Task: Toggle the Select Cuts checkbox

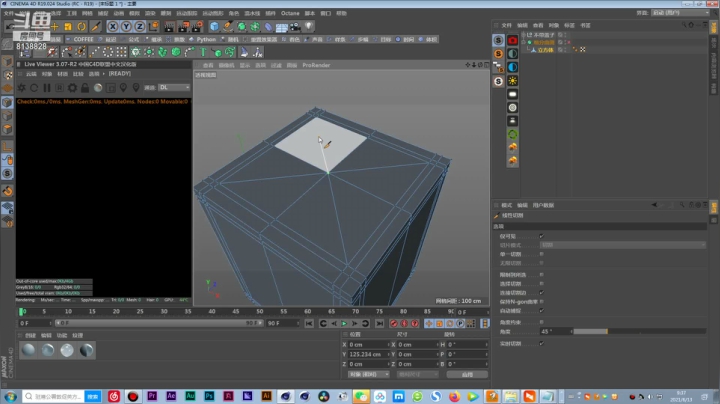Action: (x=541, y=284)
